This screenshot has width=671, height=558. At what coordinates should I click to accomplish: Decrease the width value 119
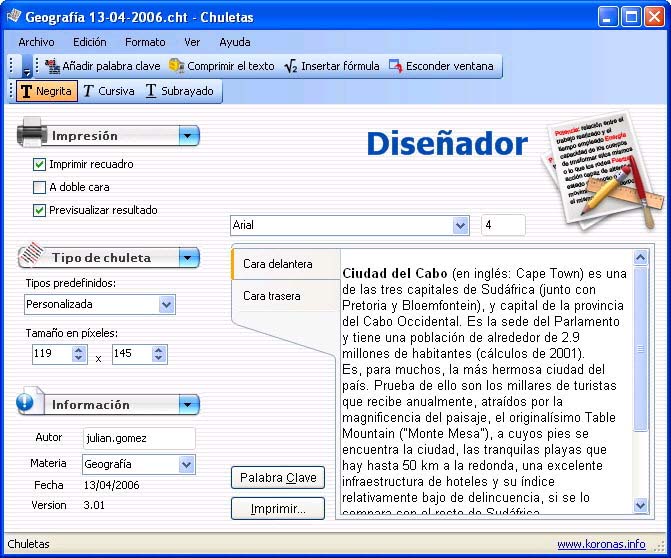(79, 359)
